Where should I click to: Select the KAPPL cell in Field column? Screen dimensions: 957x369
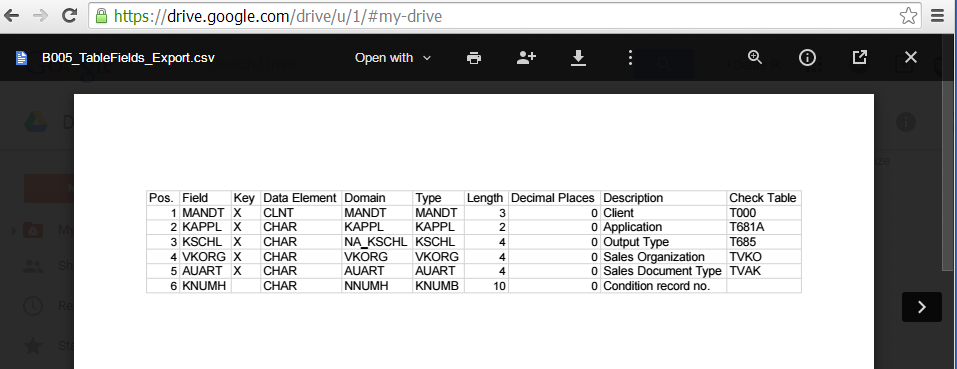(205, 227)
